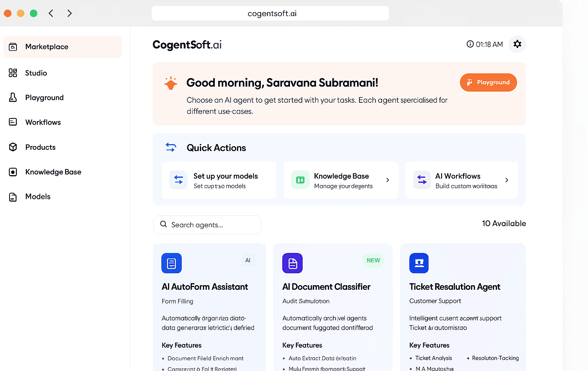Click the search magnifier icon
This screenshot has height=371, width=588.
[x=163, y=224]
